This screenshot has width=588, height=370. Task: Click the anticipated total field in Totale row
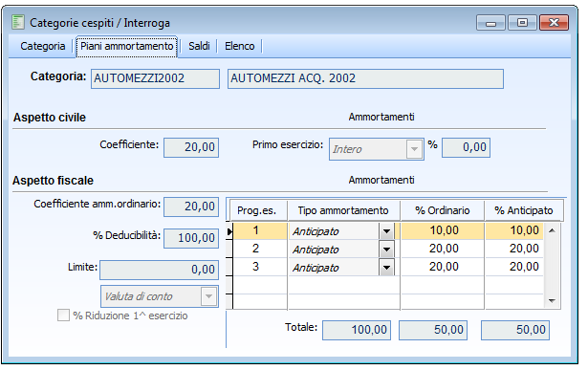click(x=515, y=330)
